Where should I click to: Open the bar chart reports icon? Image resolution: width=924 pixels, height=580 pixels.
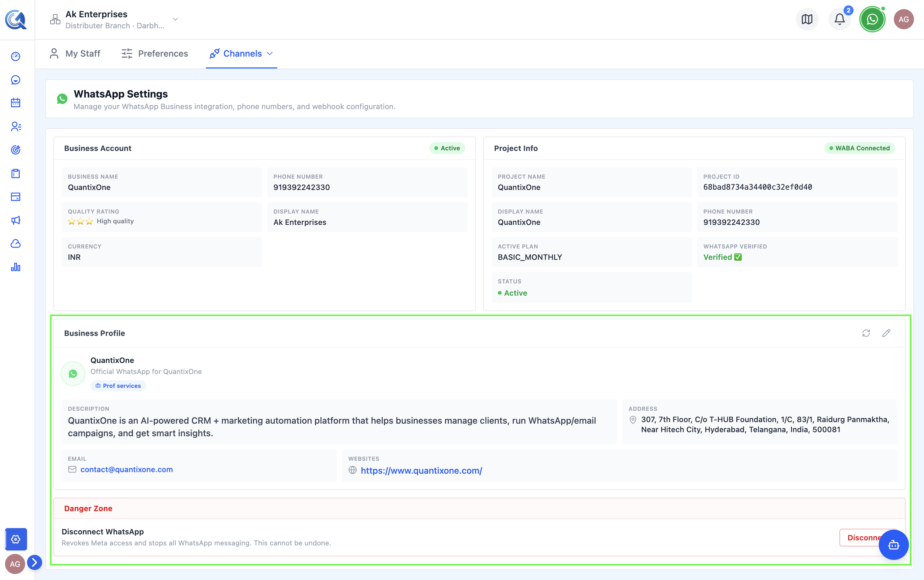point(16,267)
